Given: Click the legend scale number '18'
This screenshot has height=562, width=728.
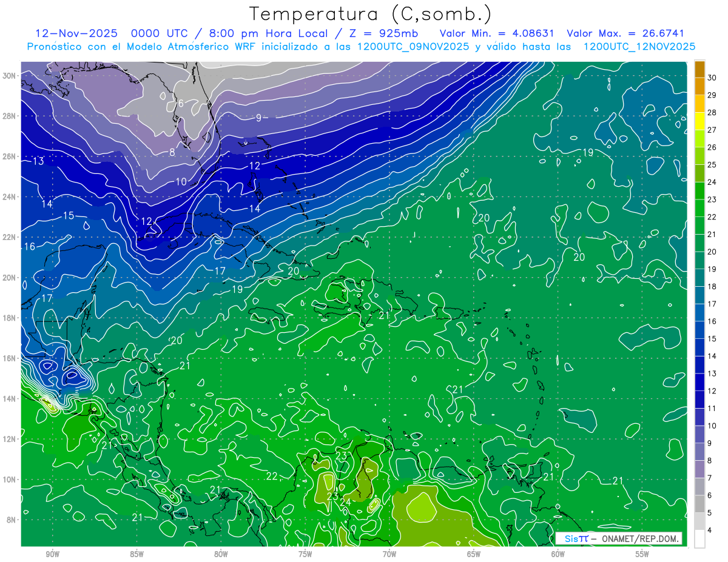Looking at the screenshot, I should pyautogui.click(x=712, y=286).
